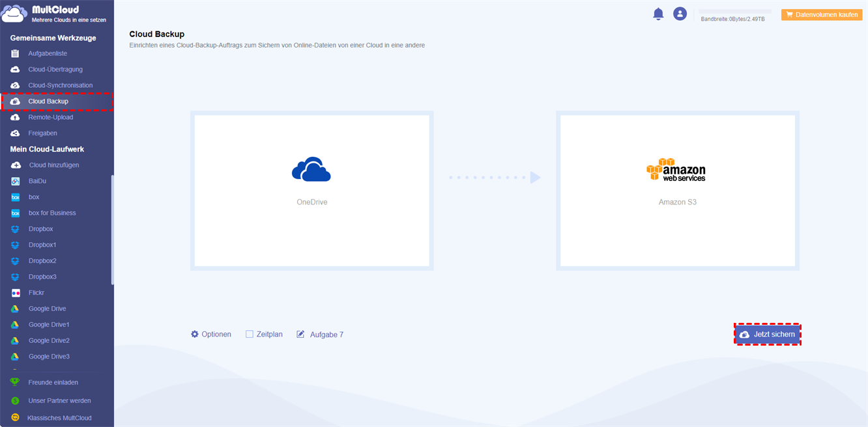This screenshot has width=868, height=427.
Task: Click the box for Business icon
Action: (x=15, y=213)
